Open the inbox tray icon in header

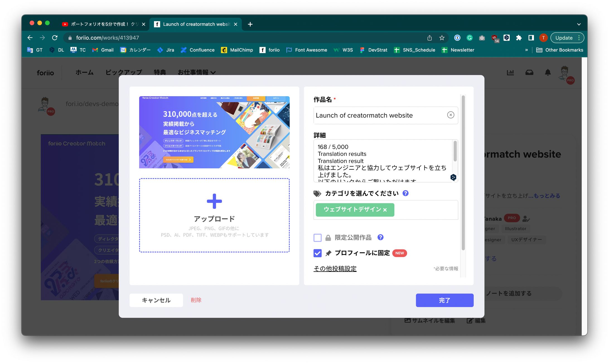[x=529, y=72]
